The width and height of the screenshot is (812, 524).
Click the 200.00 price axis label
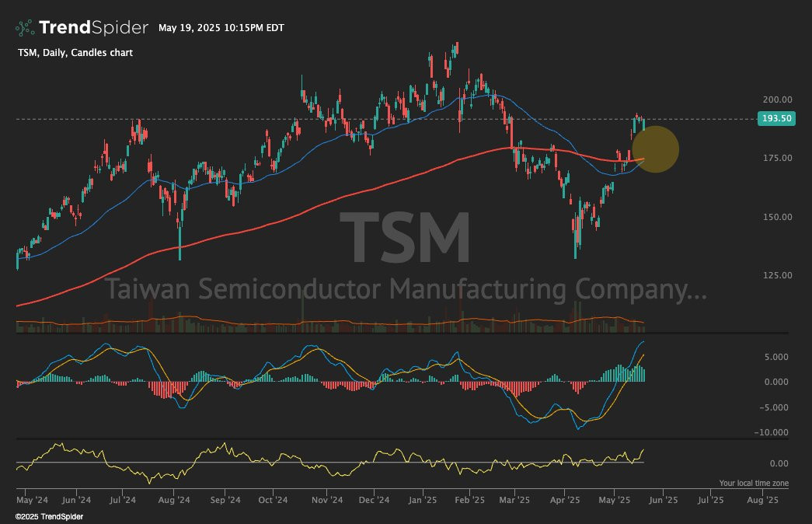[x=777, y=100]
